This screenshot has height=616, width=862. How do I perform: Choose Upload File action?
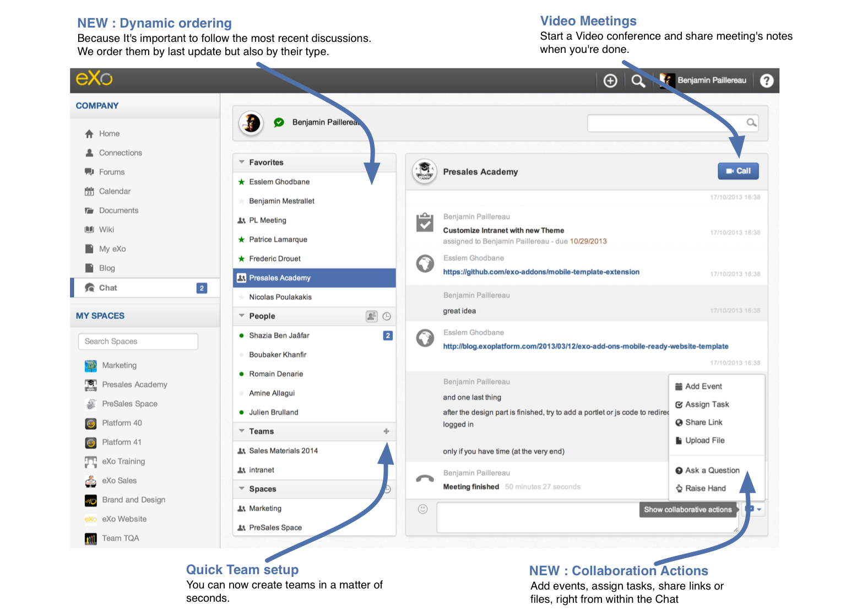[x=717, y=441]
